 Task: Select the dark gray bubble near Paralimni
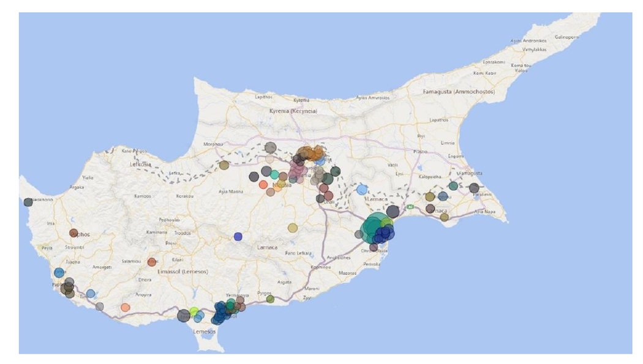pos(474,188)
